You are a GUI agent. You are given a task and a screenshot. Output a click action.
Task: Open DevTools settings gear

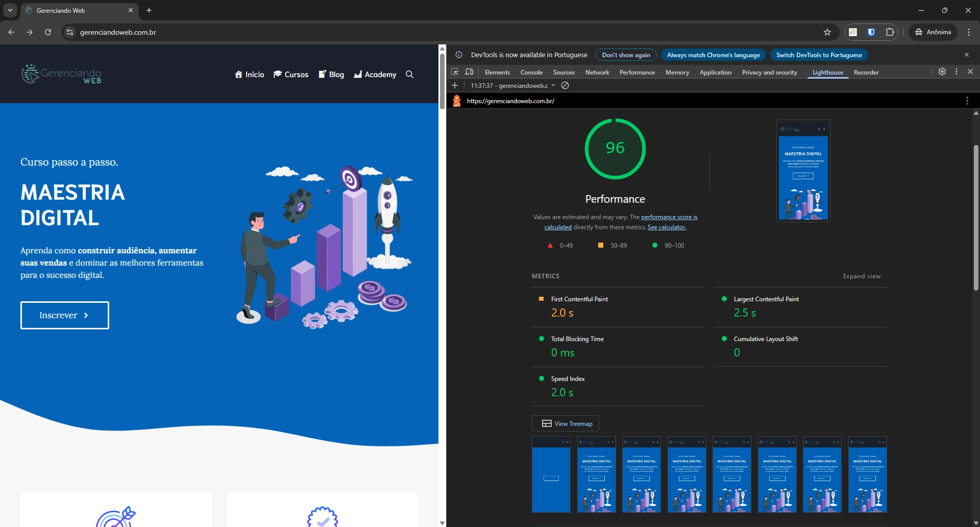tap(942, 72)
